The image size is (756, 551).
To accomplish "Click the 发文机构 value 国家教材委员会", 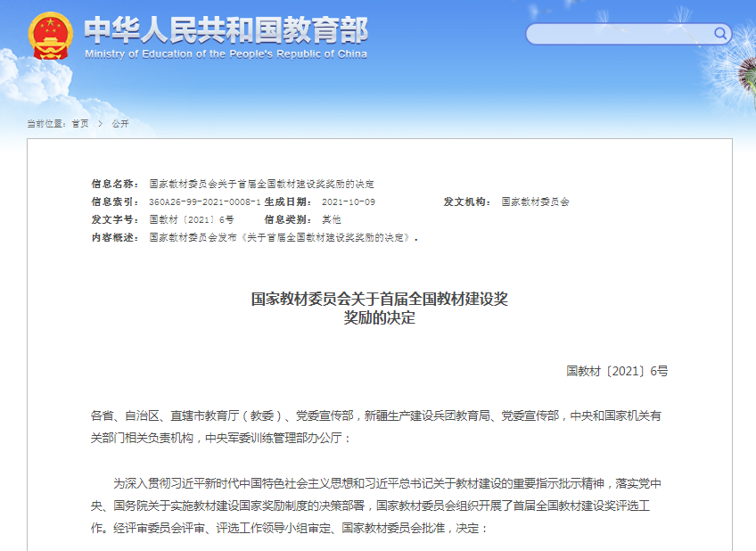I will [535, 201].
